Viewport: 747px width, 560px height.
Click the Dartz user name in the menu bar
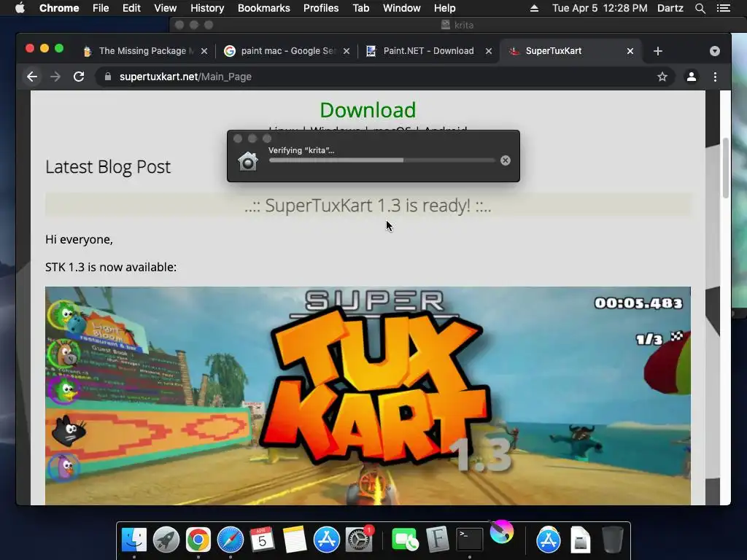pyautogui.click(x=670, y=8)
